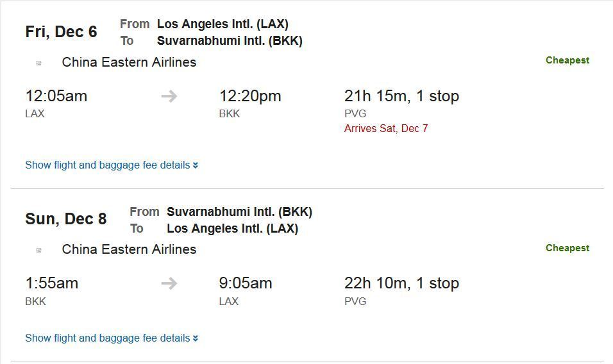The height and width of the screenshot is (364, 613).
Task: Click the red Arrives Sat, Dec 7 notice
Action: pyautogui.click(x=386, y=129)
